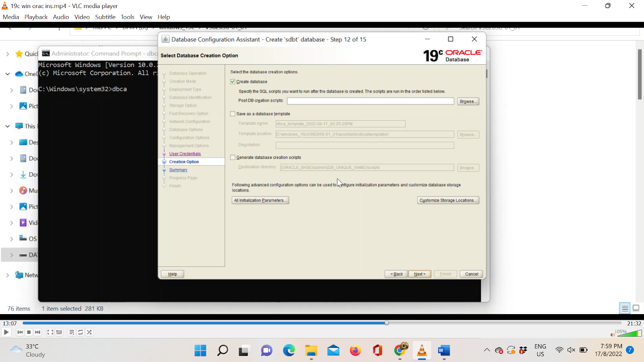Open the weather widget showing 33°C Cloudy

click(x=27, y=350)
